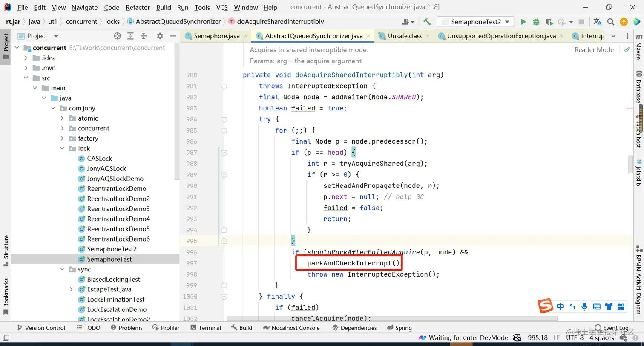Hide the Project panel with minus icon
644x346 pixels.
pyautogui.click(x=172, y=36)
